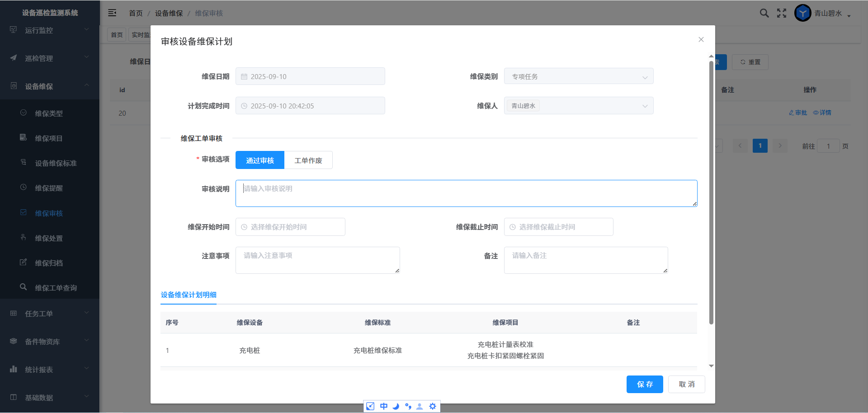
Task: Click the moon icon in IME toolbar
Action: coord(396,406)
